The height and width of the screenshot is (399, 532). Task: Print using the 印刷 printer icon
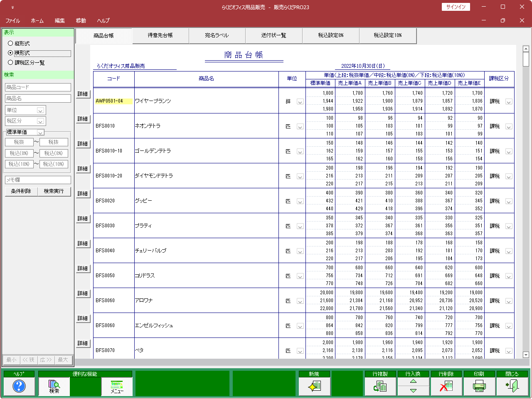[479, 387]
